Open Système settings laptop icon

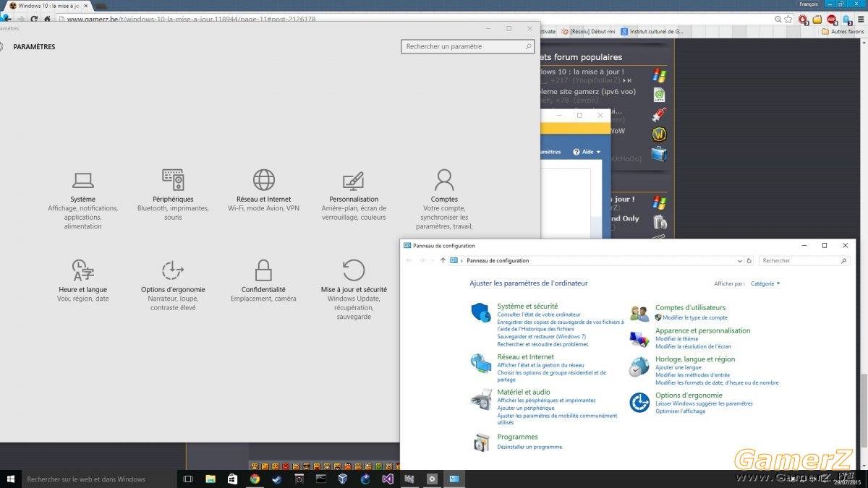click(83, 179)
